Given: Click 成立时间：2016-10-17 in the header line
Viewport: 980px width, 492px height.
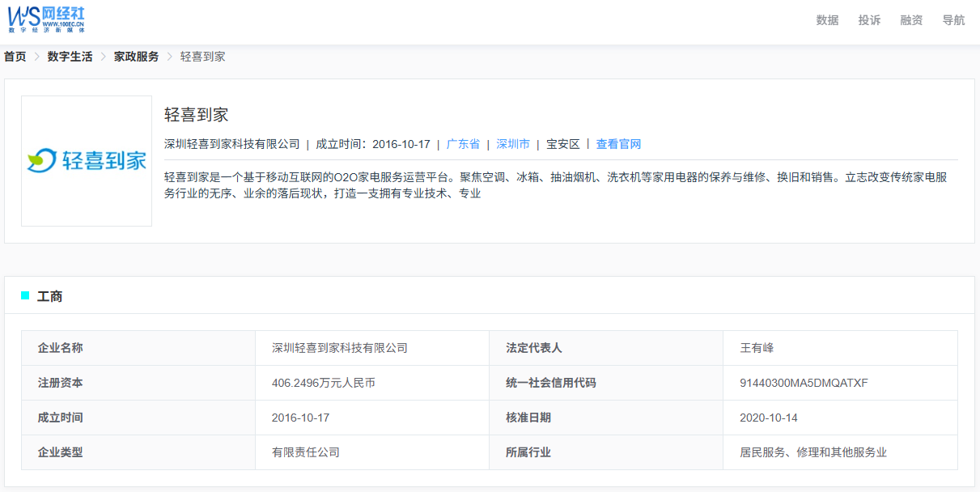Looking at the screenshot, I should point(373,144).
